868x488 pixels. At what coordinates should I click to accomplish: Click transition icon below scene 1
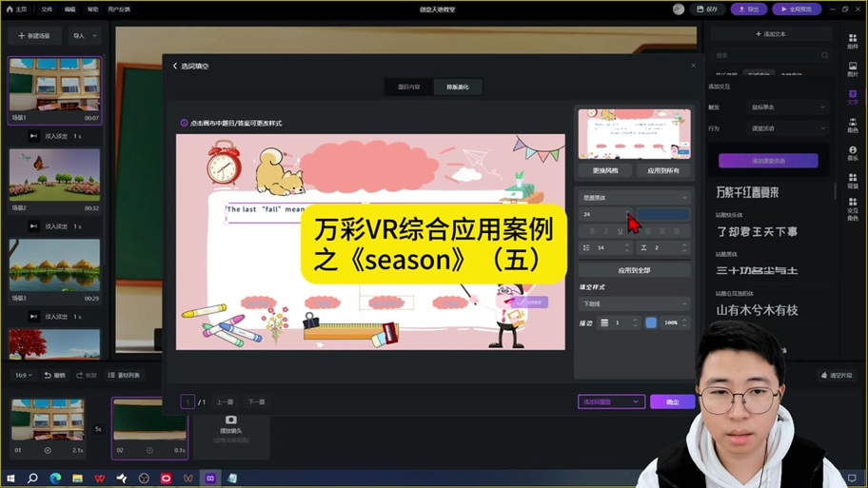33,136
